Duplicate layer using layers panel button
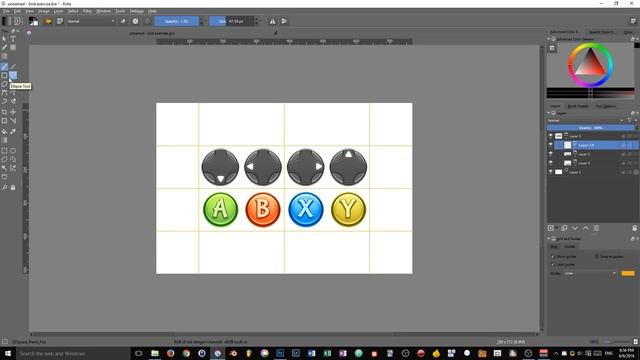 point(564,228)
